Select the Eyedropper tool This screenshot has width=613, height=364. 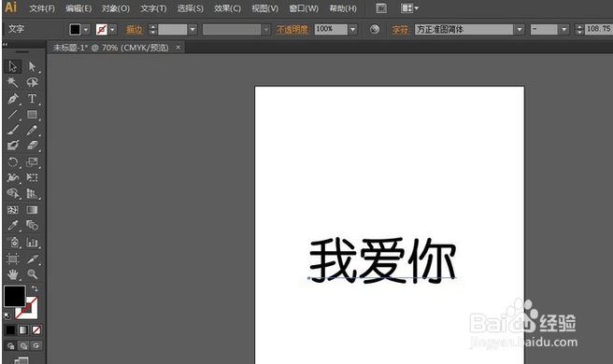(x=12, y=225)
